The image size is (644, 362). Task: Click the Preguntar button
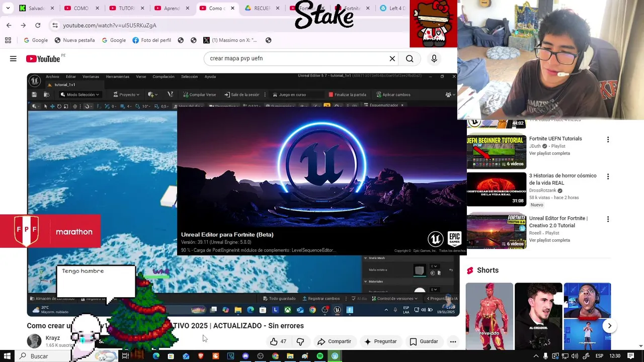click(380, 341)
